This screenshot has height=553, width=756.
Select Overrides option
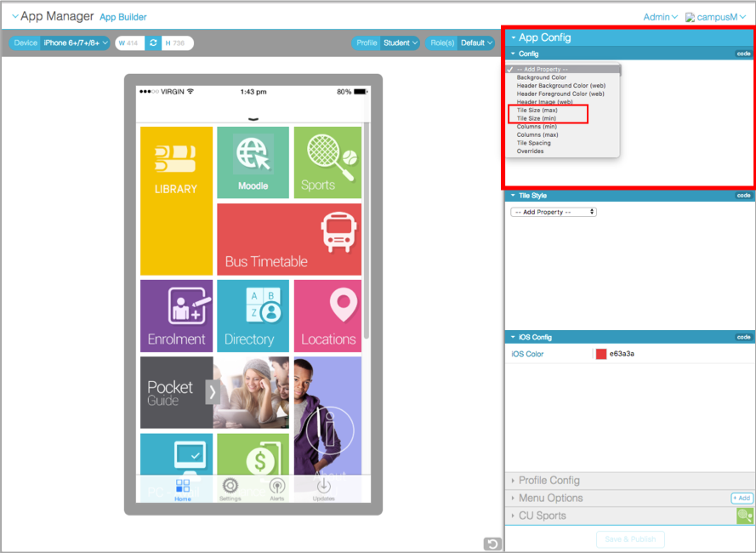tap(530, 151)
